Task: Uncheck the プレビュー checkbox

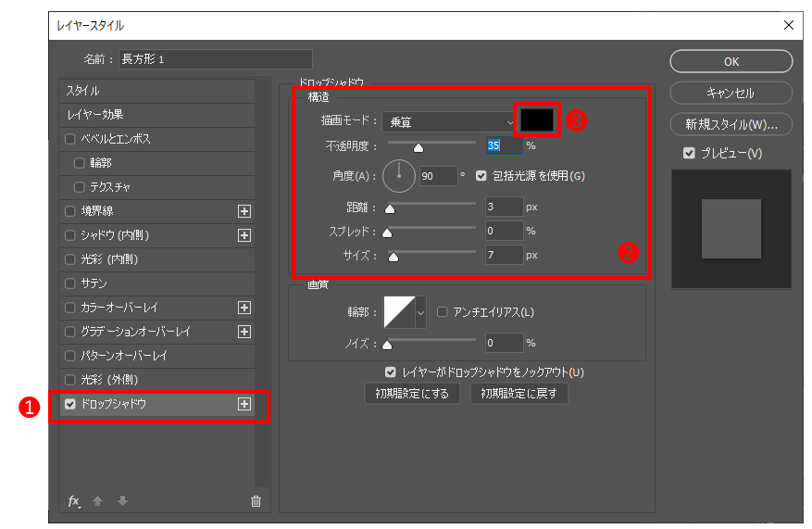Action: click(689, 153)
